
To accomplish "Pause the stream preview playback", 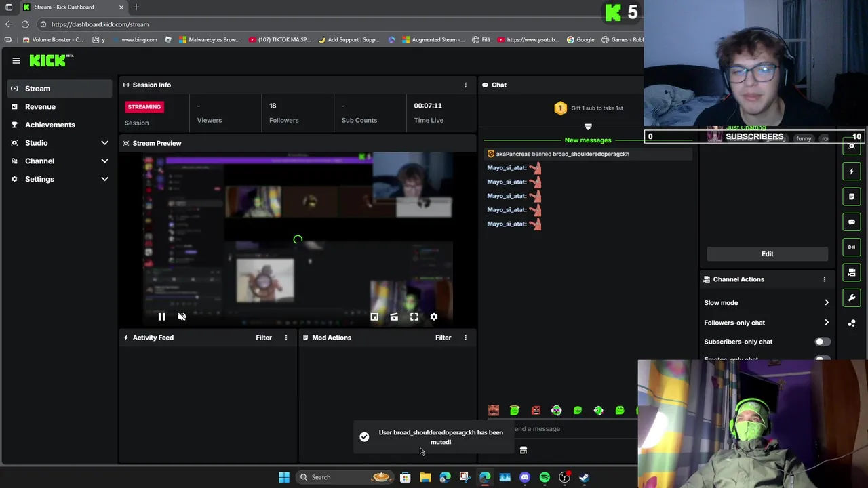I will coord(161,317).
